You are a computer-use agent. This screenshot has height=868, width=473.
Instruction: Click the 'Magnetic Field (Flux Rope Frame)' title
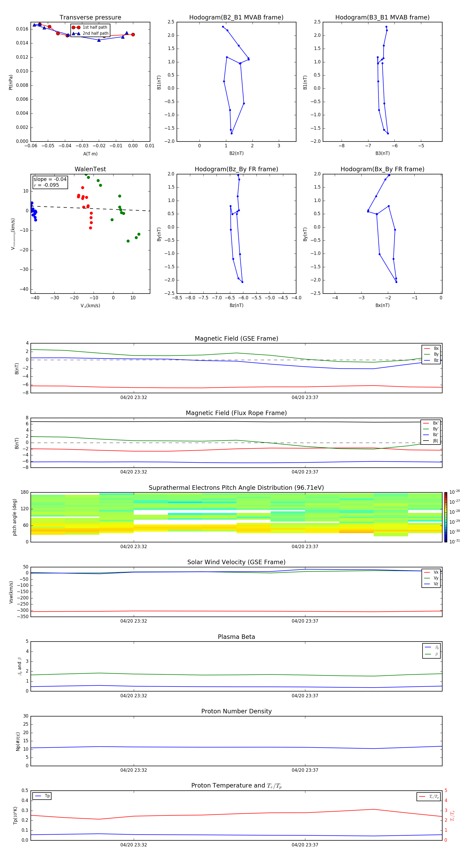(236, 413)
